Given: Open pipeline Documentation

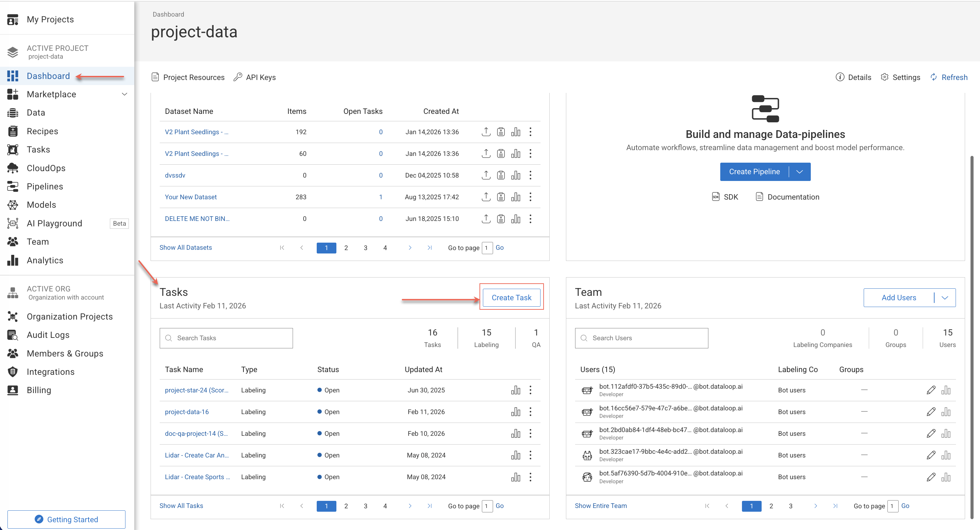Looking at the screenshot, I should click(x=787, y=197).
